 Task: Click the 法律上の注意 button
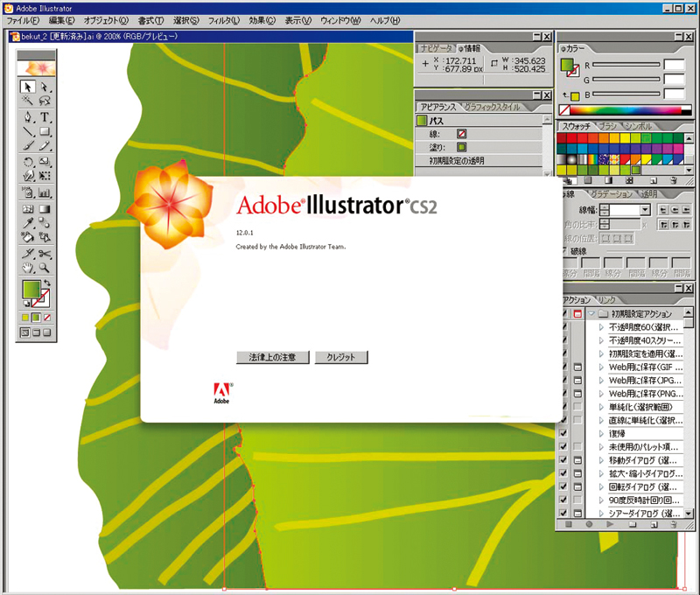[x=272, y=357]
